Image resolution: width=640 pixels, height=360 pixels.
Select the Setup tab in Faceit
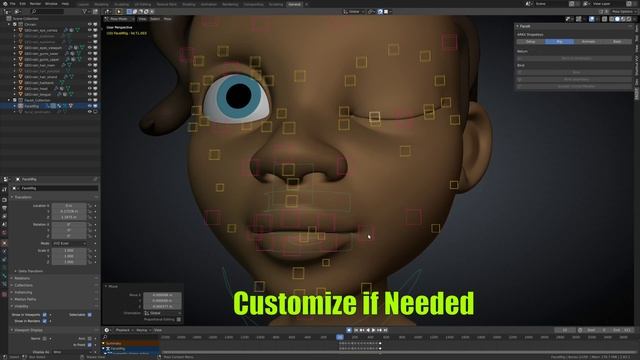[x=531, y=42]
